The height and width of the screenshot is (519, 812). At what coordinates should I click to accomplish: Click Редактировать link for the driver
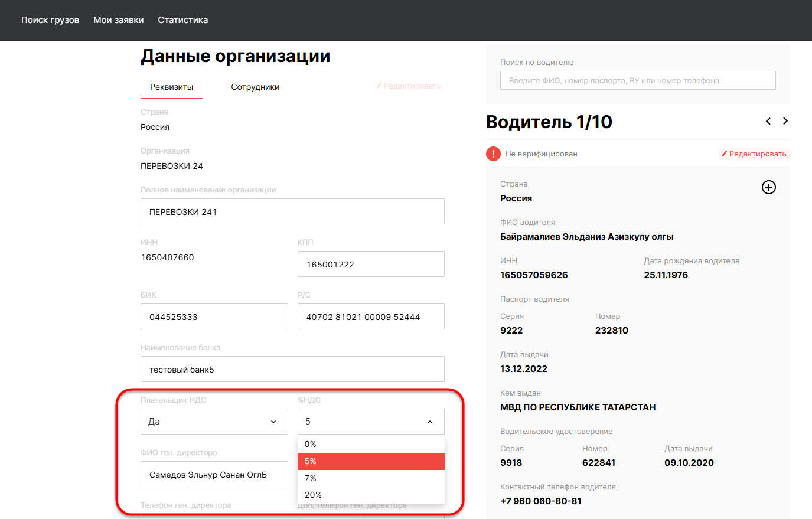pos(754,154)
